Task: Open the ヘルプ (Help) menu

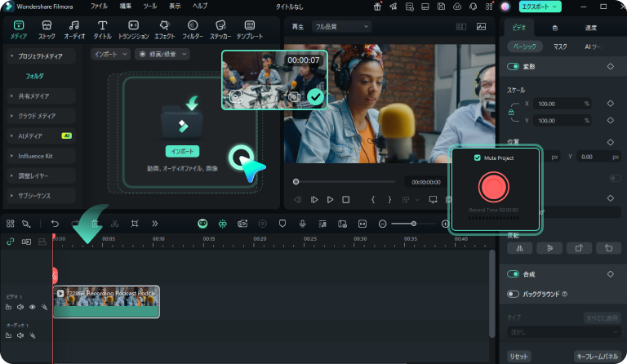Action: [x=200, y=7]
